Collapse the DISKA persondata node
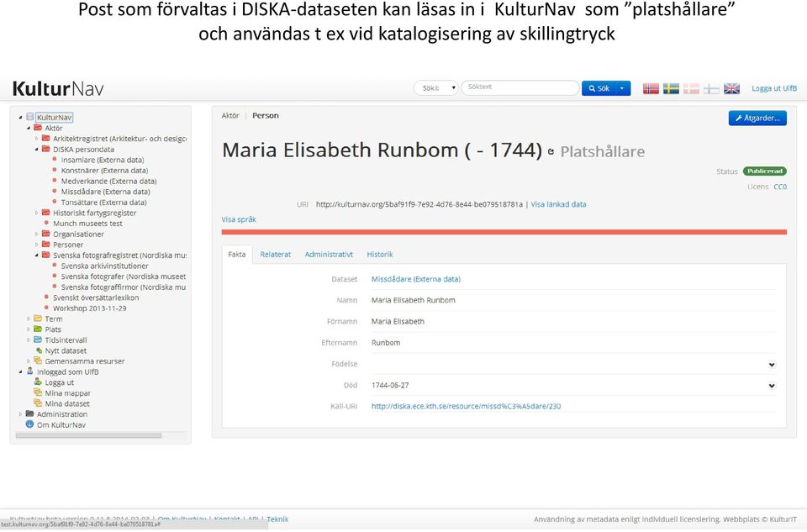 pyautogui.click(x=36, y=150)
